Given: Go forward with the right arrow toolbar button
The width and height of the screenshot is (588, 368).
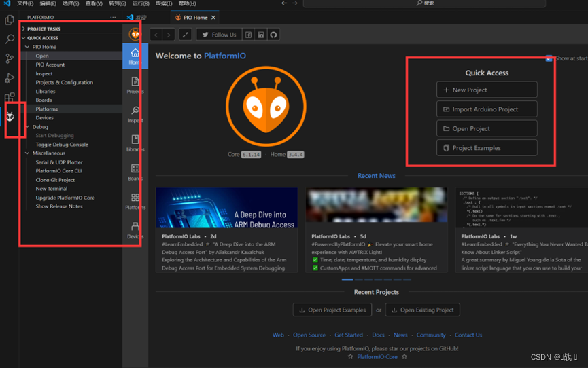Looking at the screenshot, I should pos(169,35).
